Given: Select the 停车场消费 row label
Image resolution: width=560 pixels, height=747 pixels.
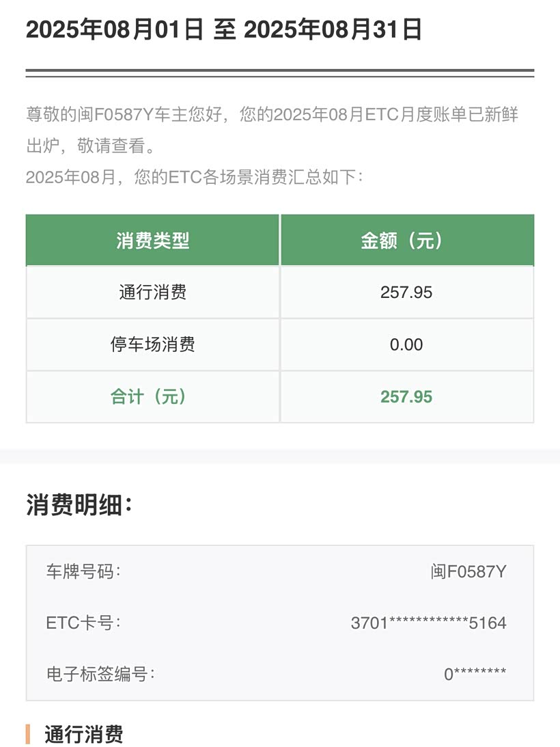Looking at the screenshot, I should coord(152,344).
